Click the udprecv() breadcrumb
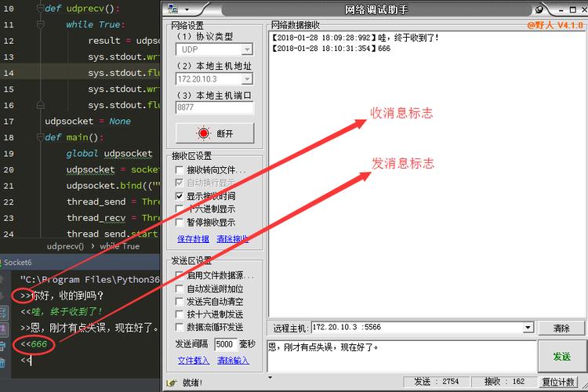This screenshot has height=392, width=588. (x=65, y=246)
